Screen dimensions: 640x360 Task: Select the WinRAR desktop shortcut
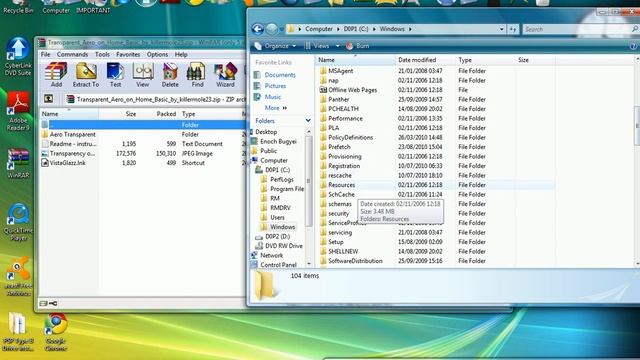(x=18, y=163)
